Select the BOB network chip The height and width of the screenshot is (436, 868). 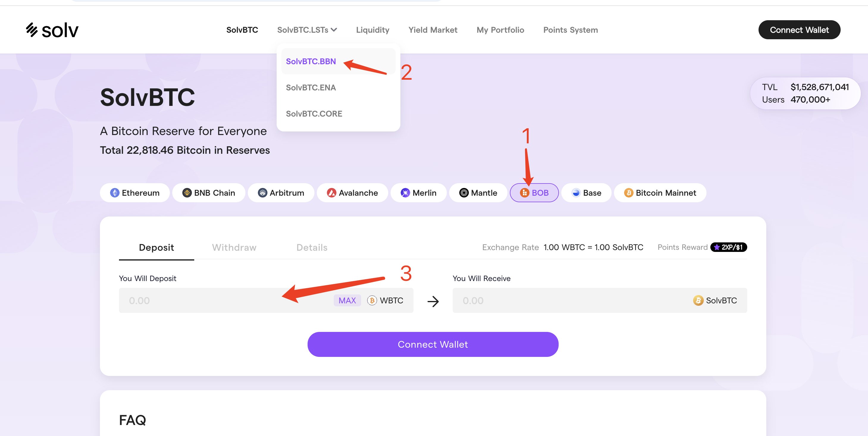pyautogui.click(x=534, y=193)
